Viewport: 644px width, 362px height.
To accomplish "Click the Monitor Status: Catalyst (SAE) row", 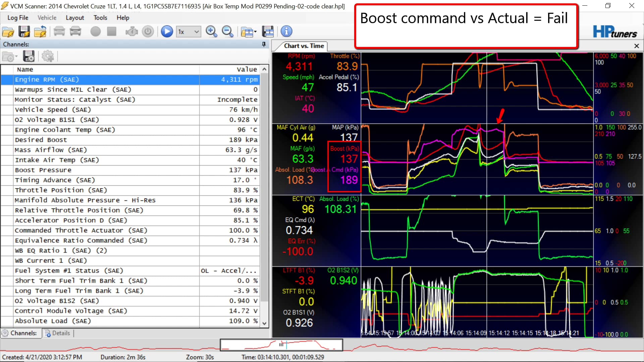I will pyautogui.click(x=130, y=100).
